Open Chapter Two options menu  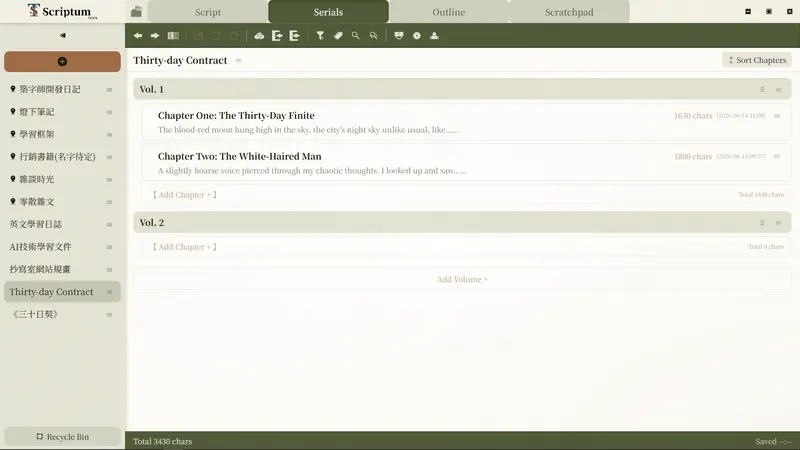[x=777, y=157]
